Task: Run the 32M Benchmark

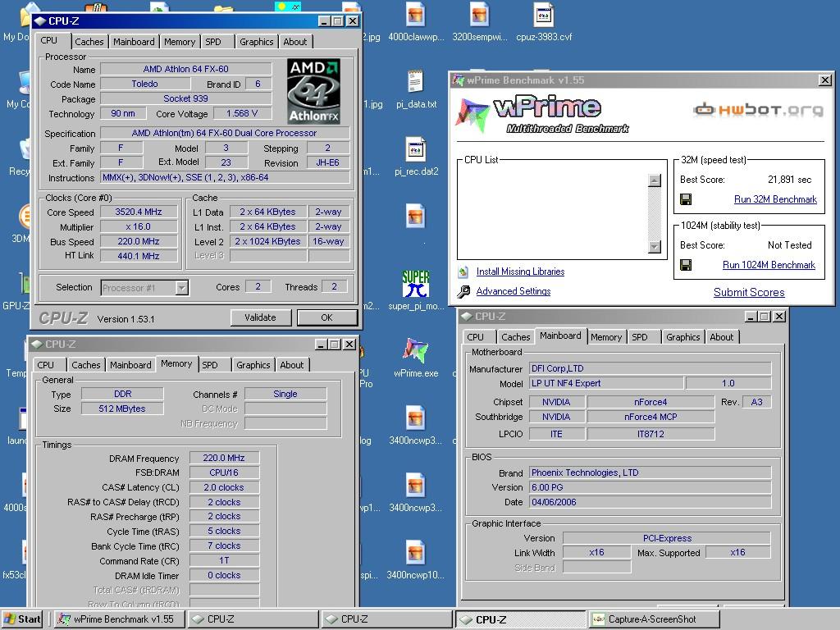Action: tap(775, 199)
